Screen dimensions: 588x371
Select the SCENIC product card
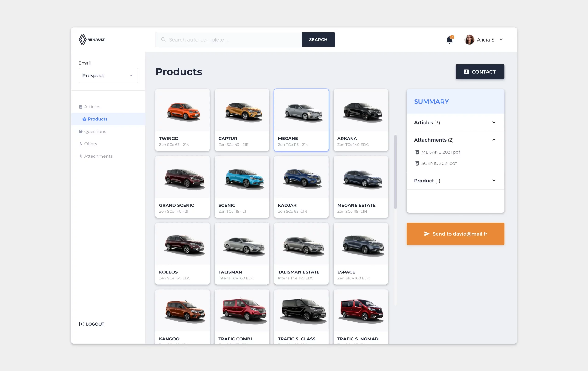coord(242,187)
